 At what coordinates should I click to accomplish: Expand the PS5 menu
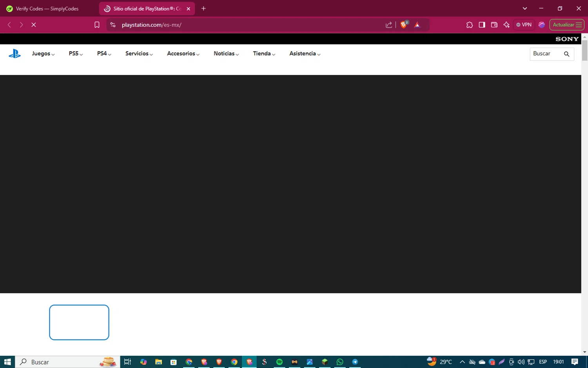point(76,54)
